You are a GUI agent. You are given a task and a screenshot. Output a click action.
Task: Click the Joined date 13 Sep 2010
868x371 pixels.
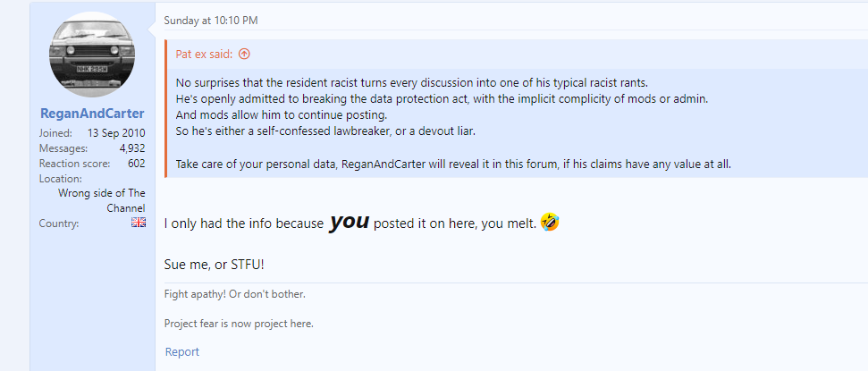click(x=116, y=133)
